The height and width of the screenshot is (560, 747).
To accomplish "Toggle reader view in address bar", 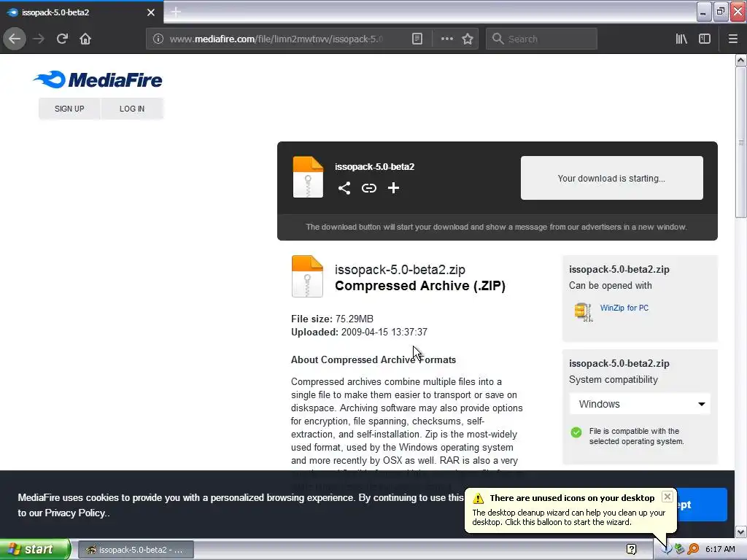I will pos(417,39).
